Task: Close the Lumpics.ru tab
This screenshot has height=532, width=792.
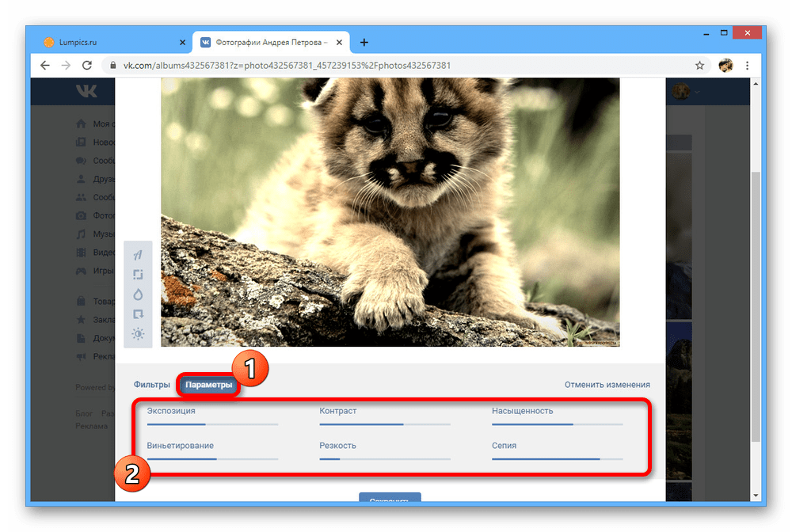Action: [x=182, y=43]
